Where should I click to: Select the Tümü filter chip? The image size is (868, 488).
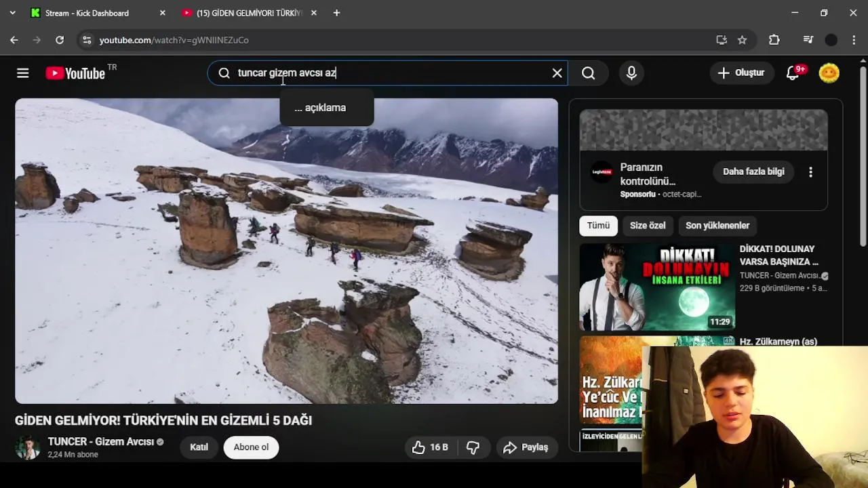[x=598, y=226]
